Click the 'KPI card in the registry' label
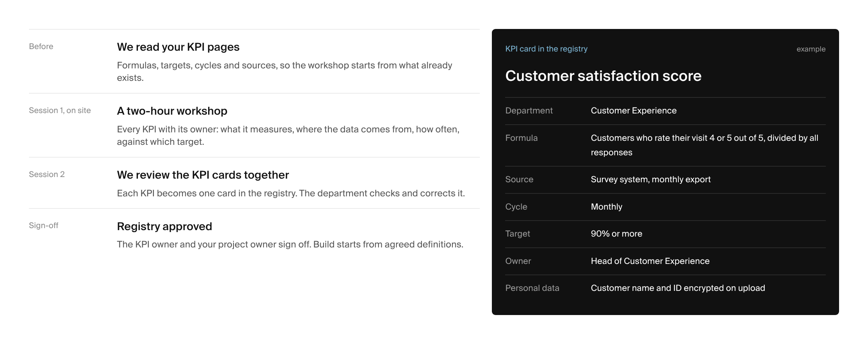The image size is (868, 344). click(546, 49)
